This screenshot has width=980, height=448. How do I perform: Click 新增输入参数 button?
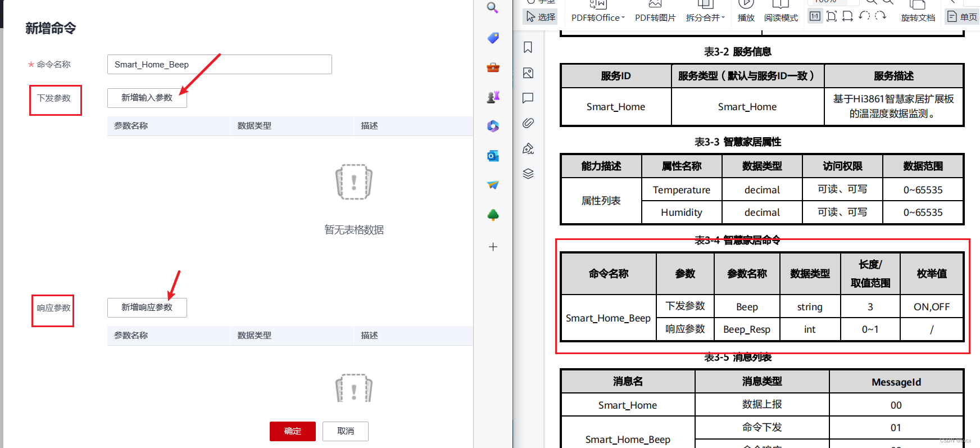coord(147,98)
